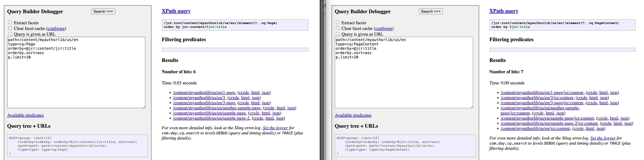Open crxde link for another-sample-page result

click(x=269, y=108)
